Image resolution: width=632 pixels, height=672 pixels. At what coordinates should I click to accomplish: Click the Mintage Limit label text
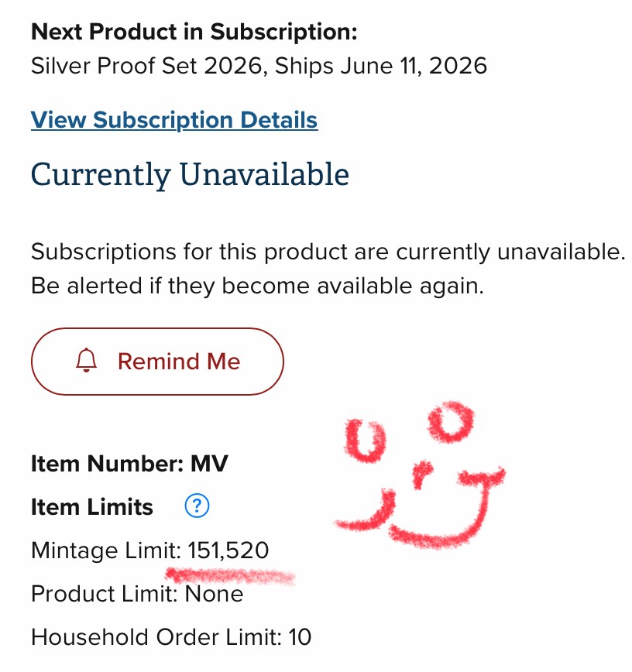[x=105, y=550]
